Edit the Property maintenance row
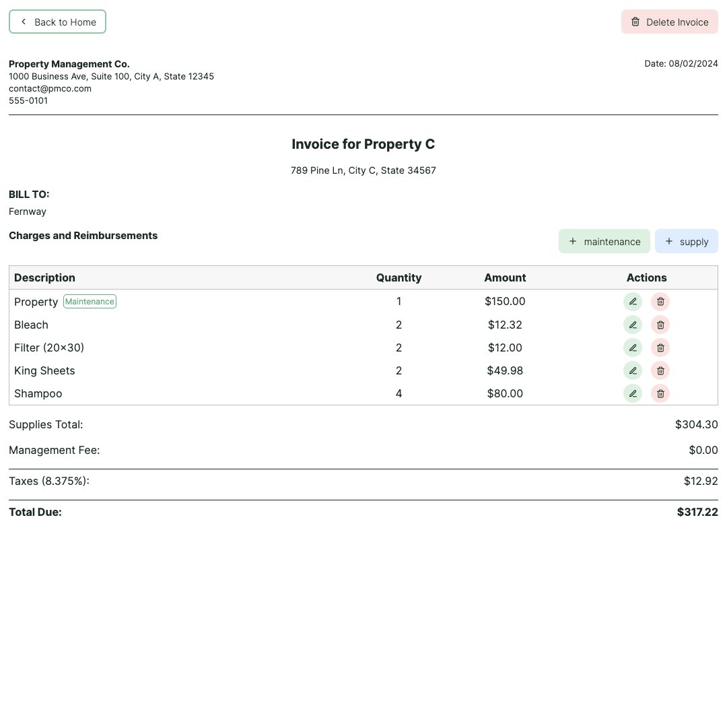This screenshot has height=728, width=727. (632, 302)
